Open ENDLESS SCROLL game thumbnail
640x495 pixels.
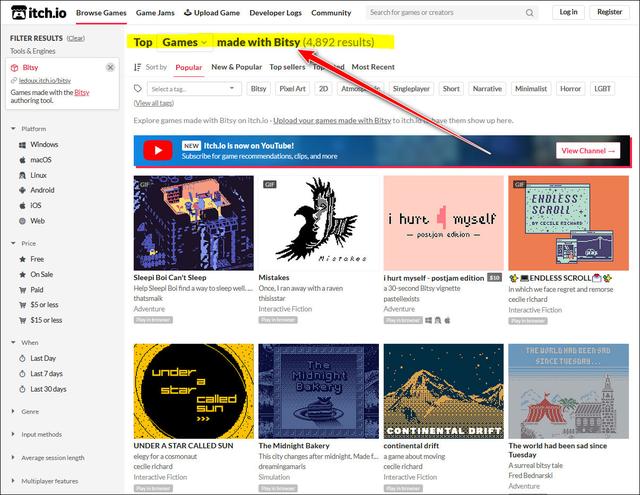[569, 223]
